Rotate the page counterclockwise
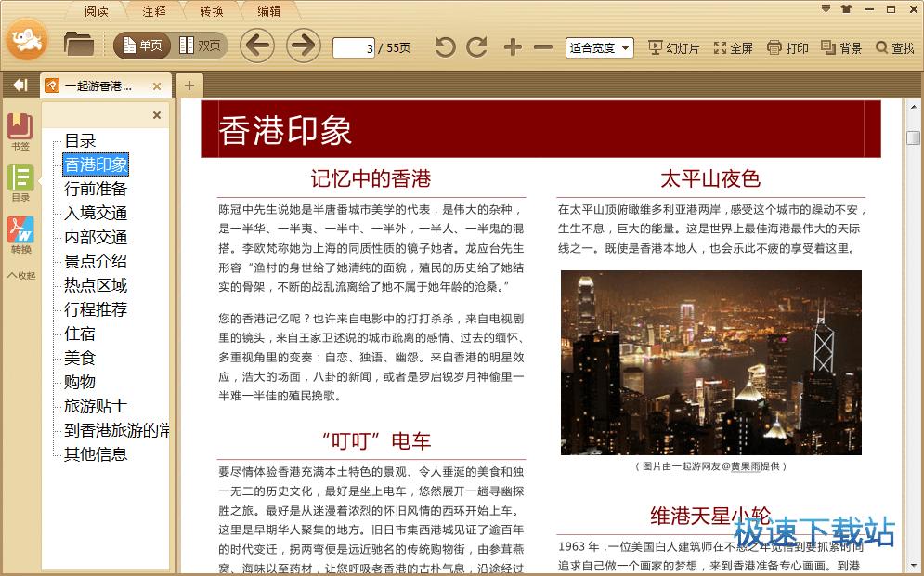This screenshot has height=576, width=924. click(x=444, y=45)
